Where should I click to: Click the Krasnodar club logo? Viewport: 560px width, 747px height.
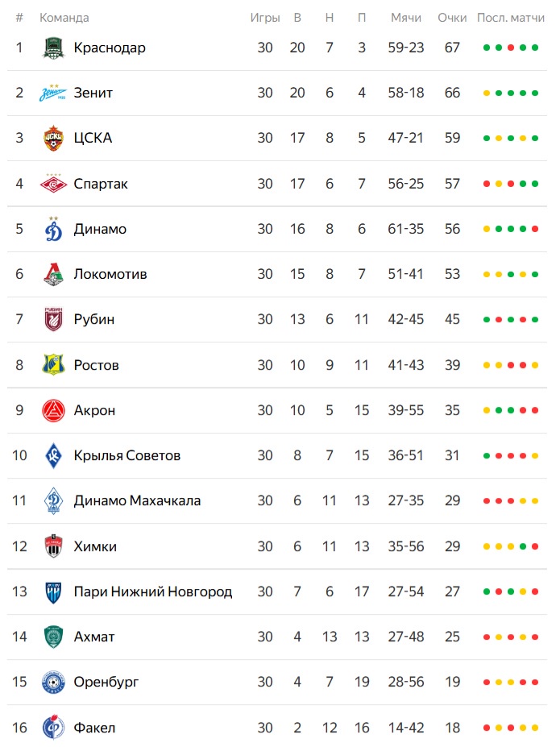(53, 48)
